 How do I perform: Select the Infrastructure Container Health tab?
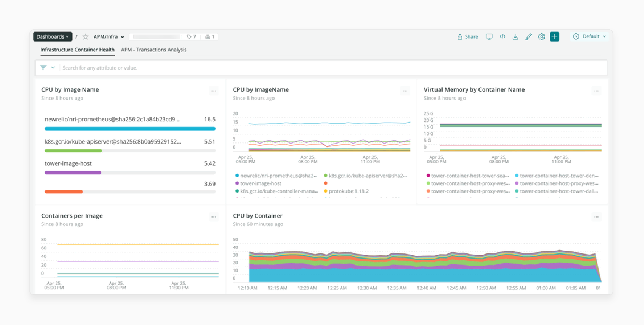tap(78, 50)
